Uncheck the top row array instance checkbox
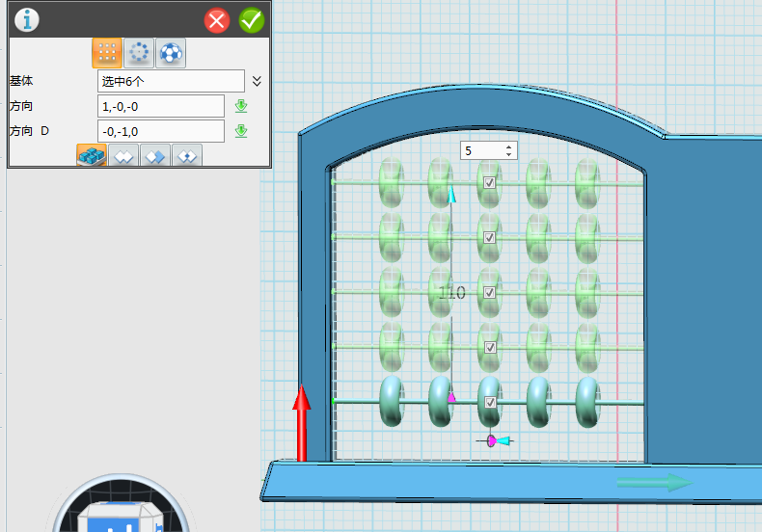Viewport: 762px width, 532px height. click(x=490, y=182)
